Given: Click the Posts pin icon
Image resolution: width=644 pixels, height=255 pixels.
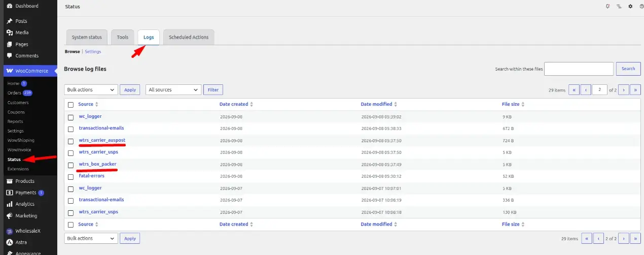Looking at the screenshot, I should pyautogui.click(x=10, y=21).
